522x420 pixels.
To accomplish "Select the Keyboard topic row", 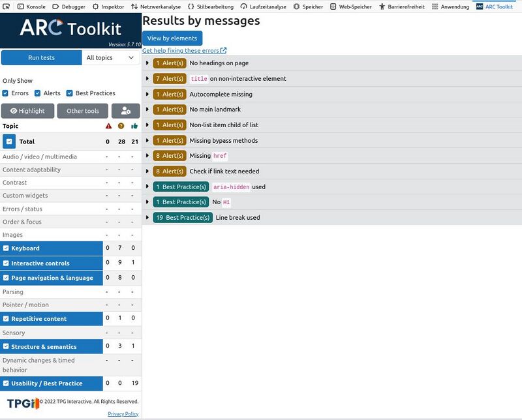I will (x=52, y=248).
